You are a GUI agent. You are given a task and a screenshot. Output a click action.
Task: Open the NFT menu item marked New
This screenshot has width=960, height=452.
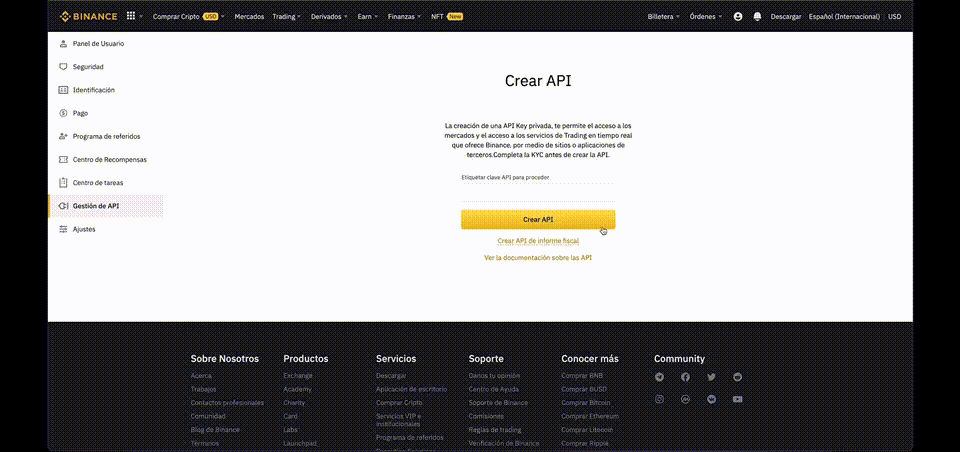point(447,17)
